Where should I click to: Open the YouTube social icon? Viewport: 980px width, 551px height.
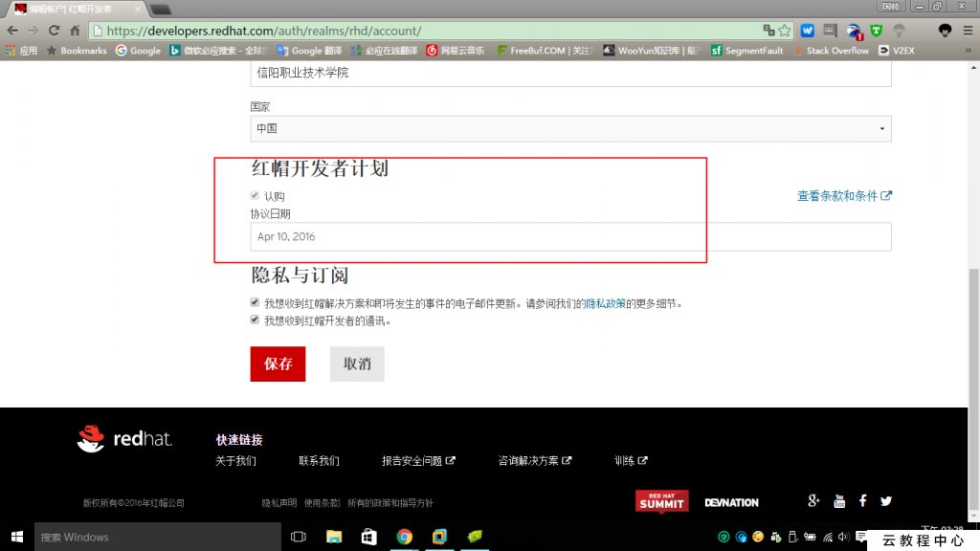tap(839, 501)
